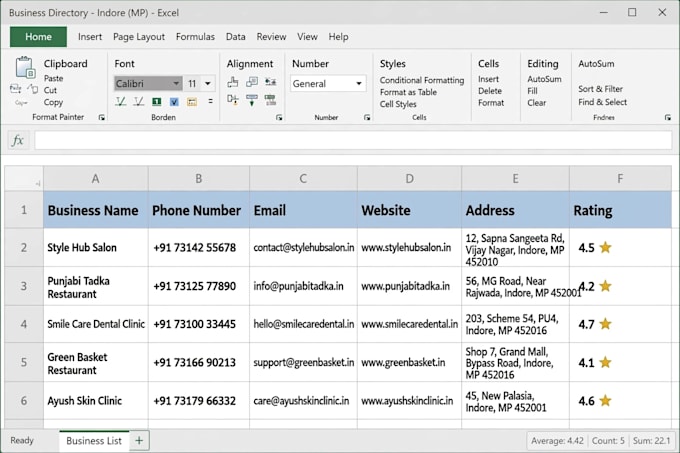Open the Review tab
The height and width of the screenshot is (453, 680).
coord(271,37)
